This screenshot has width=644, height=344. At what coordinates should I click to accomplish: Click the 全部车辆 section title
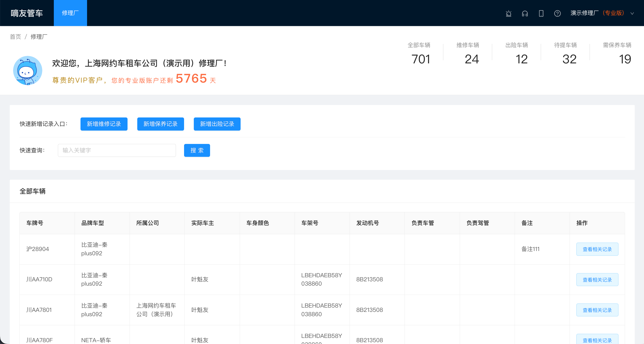[33, 191]
